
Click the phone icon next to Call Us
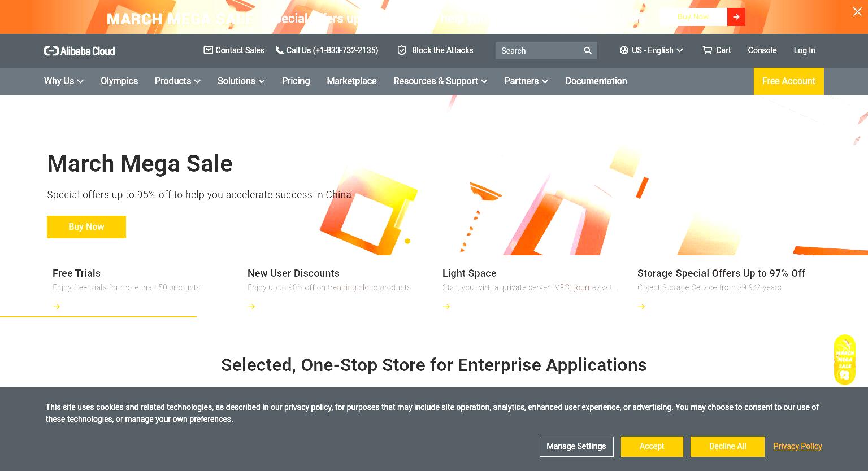(279, 50)
